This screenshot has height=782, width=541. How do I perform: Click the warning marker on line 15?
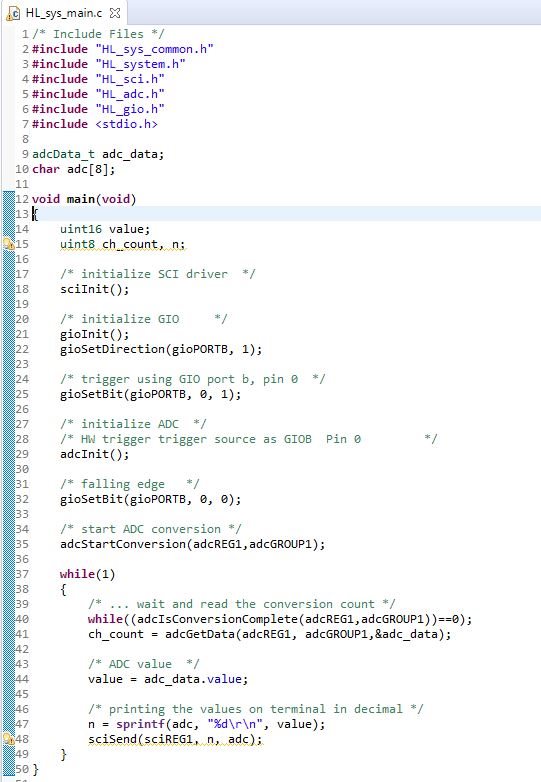[8, 244]
